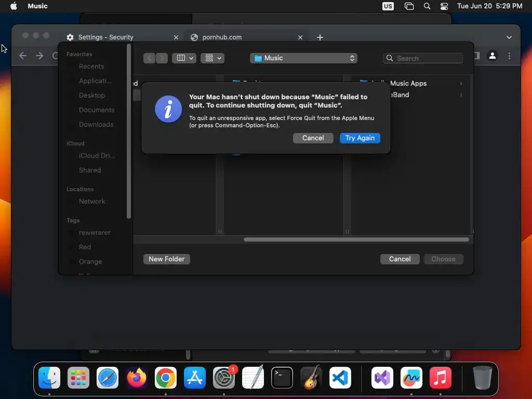Screen dimensions: 532x399
Task: Open App Store from the dock
Action: point(195,378)
